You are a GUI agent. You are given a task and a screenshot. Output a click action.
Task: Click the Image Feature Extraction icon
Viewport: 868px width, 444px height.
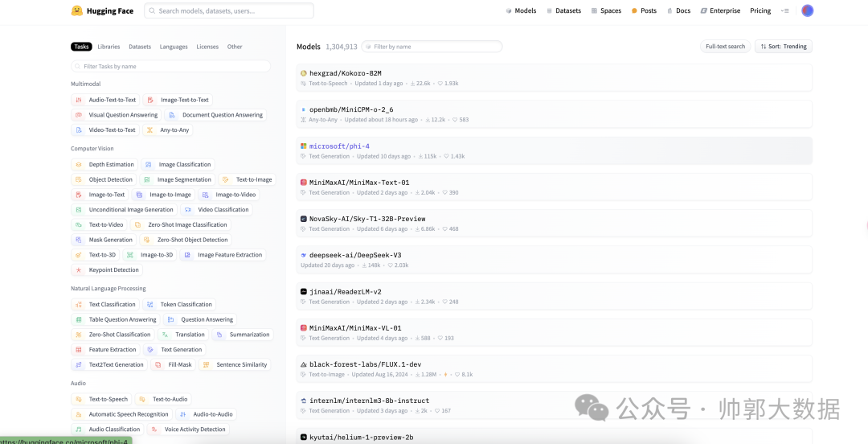click(187, 254)
